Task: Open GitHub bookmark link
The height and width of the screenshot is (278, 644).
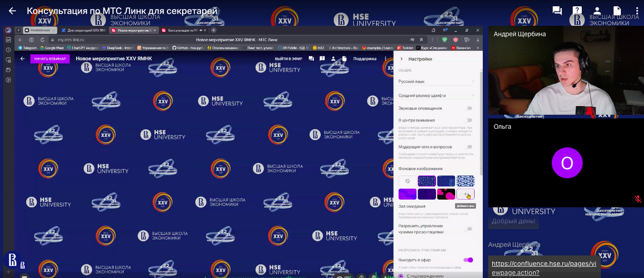Action: 188,48
